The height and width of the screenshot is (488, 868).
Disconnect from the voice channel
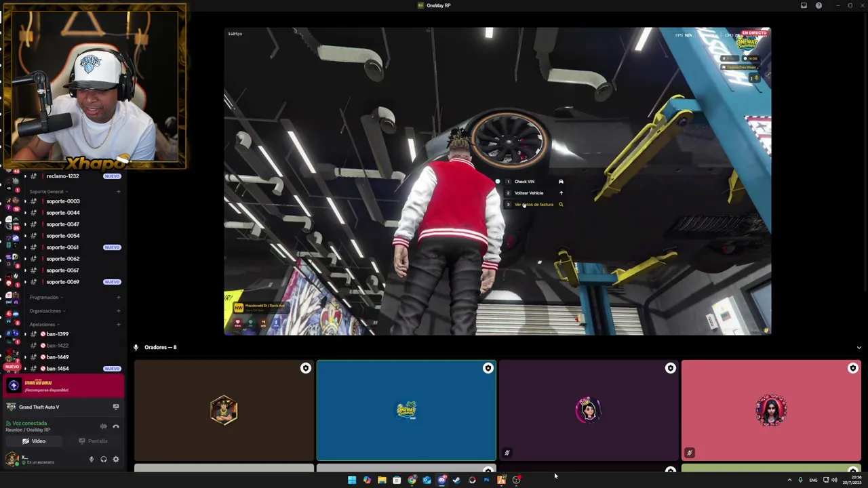pyautogui.click(x=116, y=427)
